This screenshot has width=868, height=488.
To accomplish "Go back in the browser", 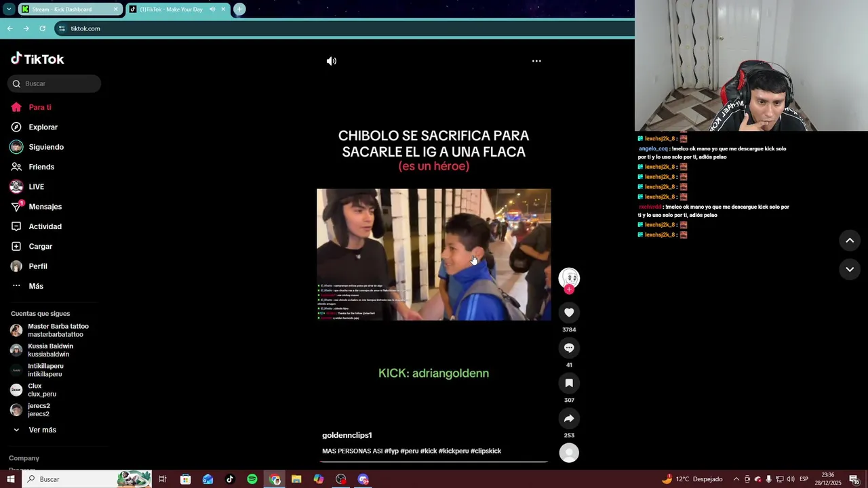I will point(9,28).
